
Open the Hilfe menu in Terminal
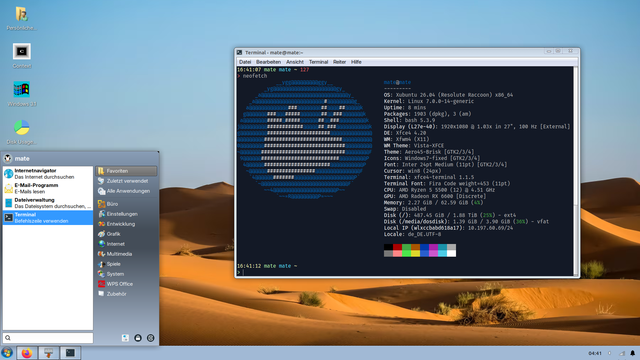pos(356,62)
